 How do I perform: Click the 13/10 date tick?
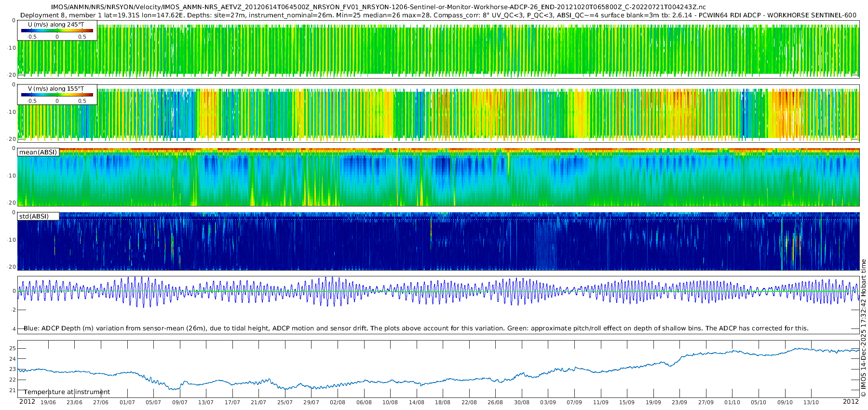[811, 402]
